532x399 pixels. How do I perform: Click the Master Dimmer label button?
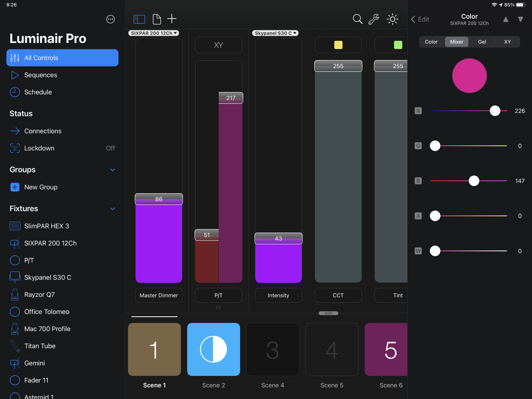click(159, 295)
